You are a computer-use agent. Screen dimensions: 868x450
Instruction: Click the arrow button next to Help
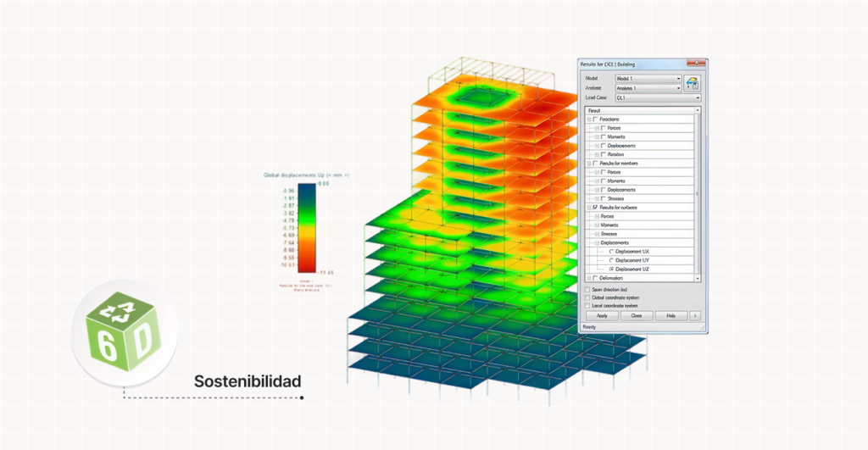(695, 315)
